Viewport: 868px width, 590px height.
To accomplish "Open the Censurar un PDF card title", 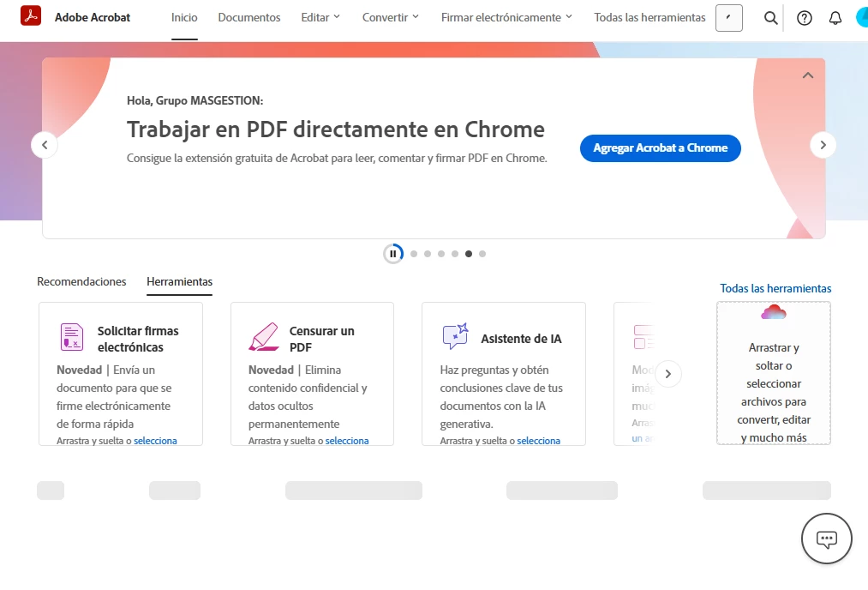I will click(x=321, y=339).
